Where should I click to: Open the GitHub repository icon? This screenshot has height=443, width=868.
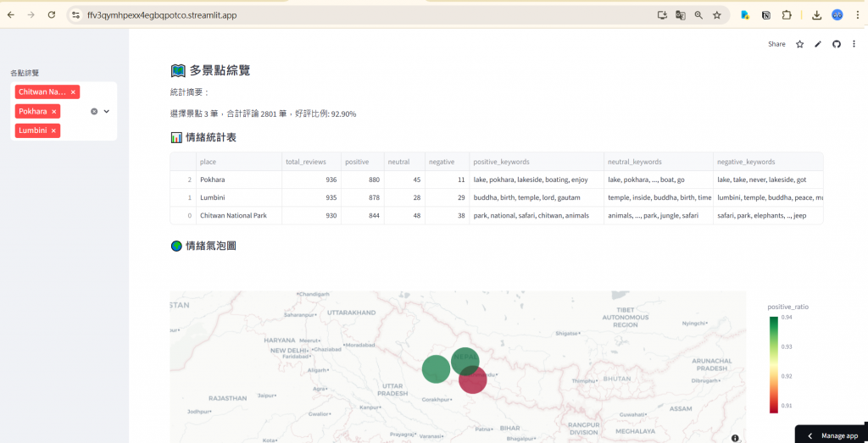[x=837, y=44]
